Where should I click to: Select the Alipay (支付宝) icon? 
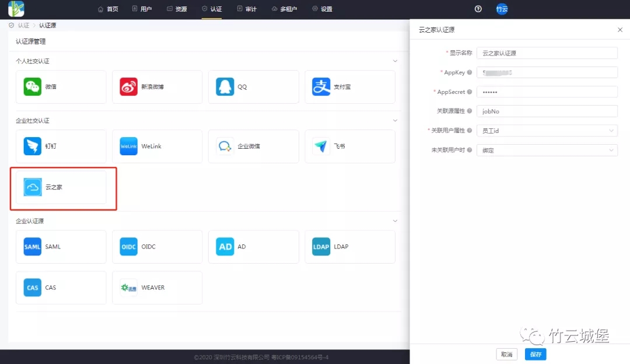(321, 87)
